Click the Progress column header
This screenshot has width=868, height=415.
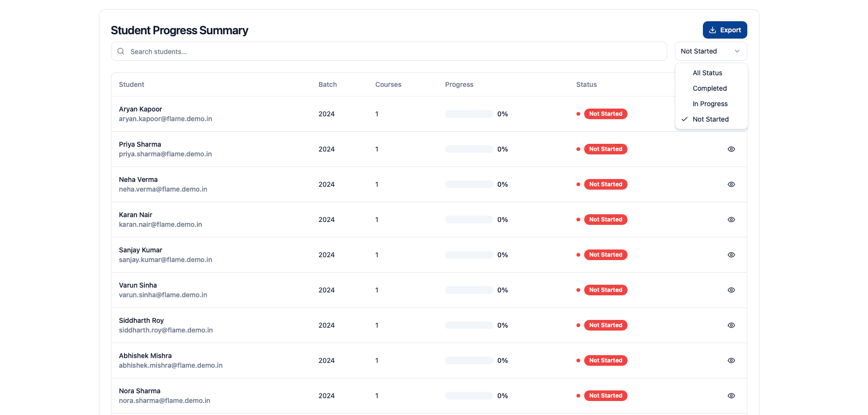pyautogui.click(x=459, y=84)
